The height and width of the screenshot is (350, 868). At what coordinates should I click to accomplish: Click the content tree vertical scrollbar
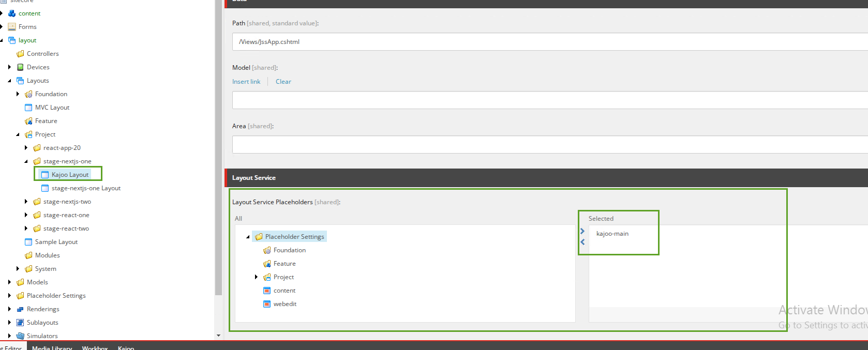(x=218, y=147)
